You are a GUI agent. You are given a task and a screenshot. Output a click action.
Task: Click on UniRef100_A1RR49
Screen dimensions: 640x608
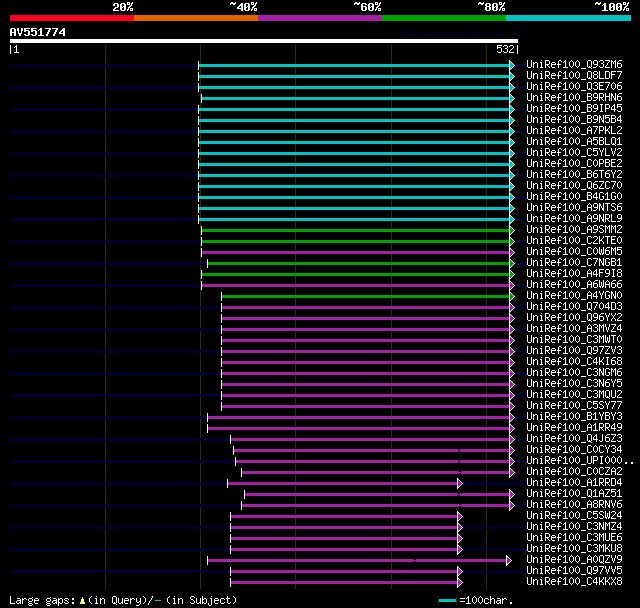tap(574, 428)
